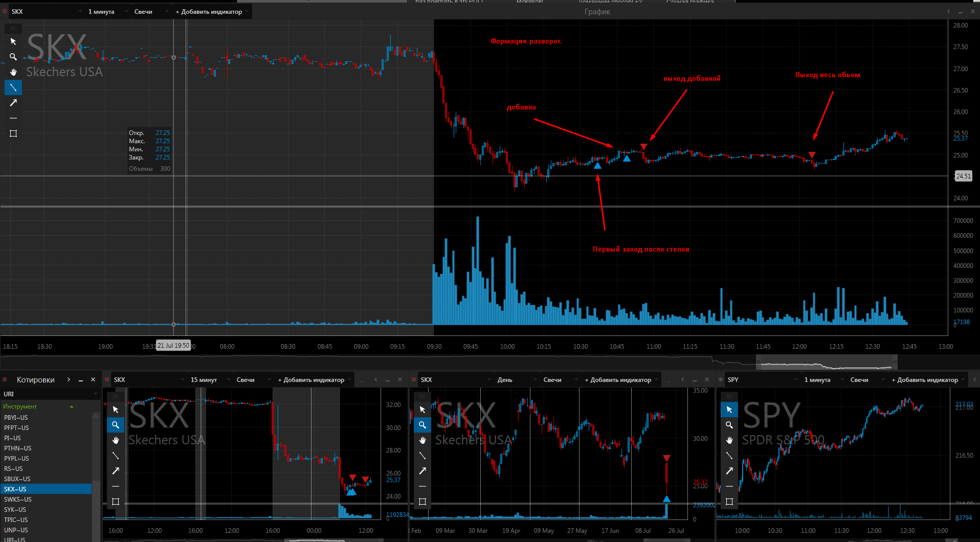
Task: Select line tool in 15-minute SKX chart
Action: [116, 456]
